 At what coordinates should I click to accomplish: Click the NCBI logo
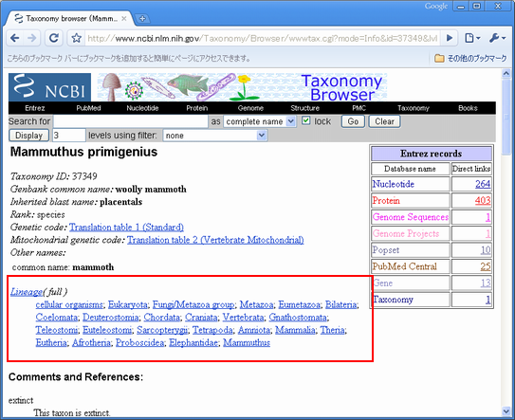(x=49, y=87)
